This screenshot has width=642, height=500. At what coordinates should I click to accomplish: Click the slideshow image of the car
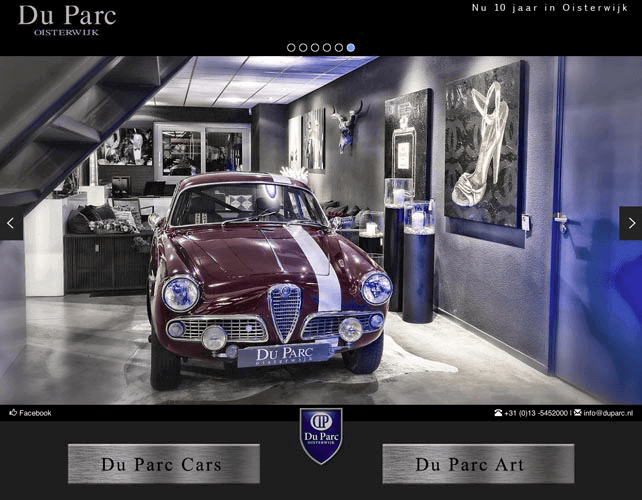[321, 230]
